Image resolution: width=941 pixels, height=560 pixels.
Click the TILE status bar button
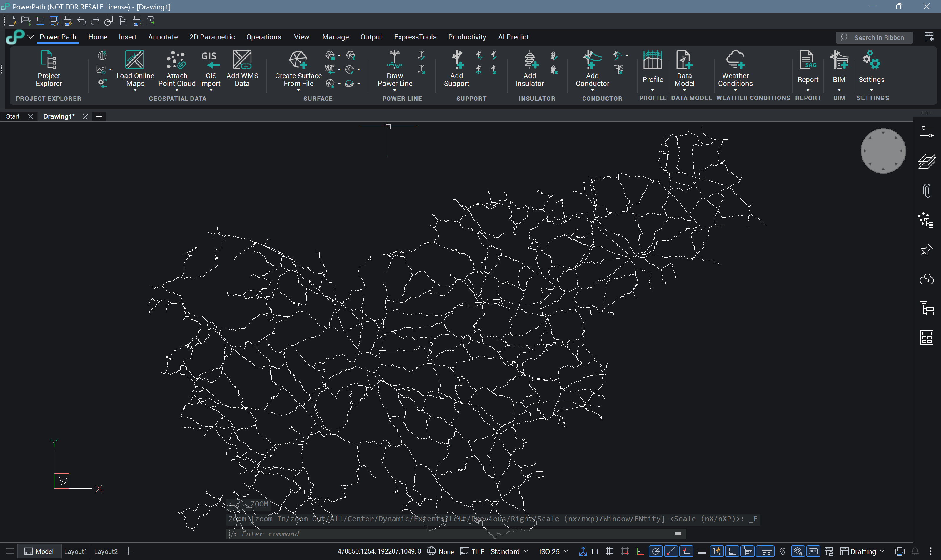click(x=472, y=551)
